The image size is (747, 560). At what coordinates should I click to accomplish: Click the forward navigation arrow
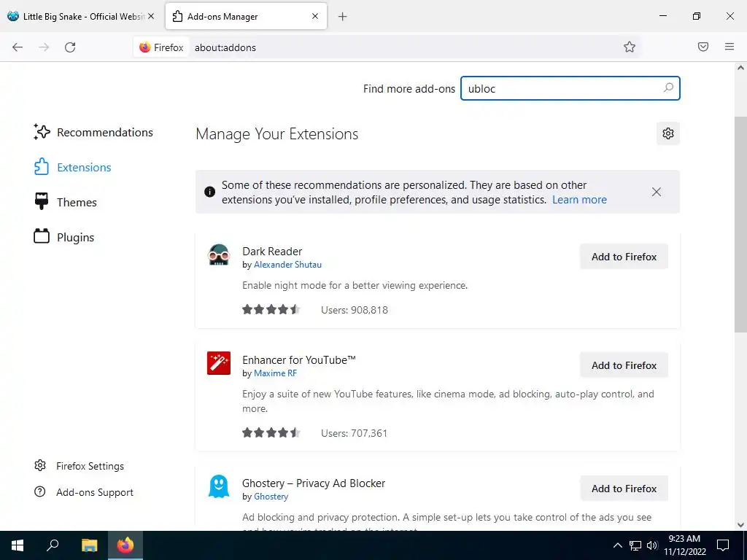pyautogui.click(x=44, y=47)
